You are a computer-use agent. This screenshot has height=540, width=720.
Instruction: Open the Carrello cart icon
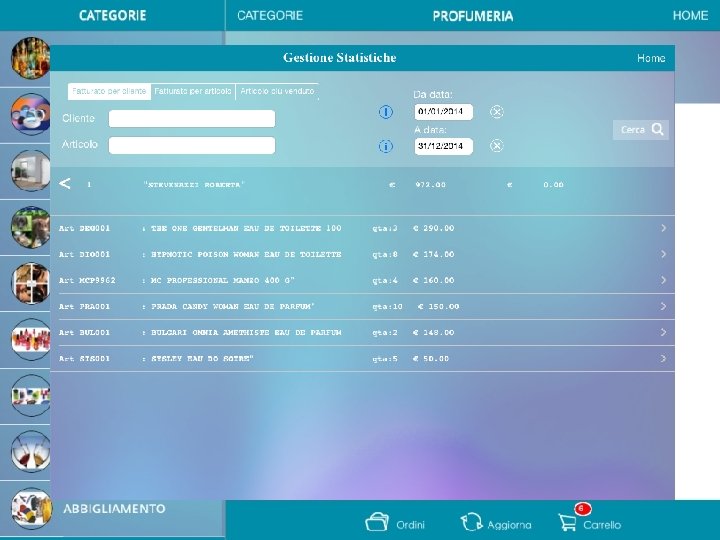coord(568,523)
